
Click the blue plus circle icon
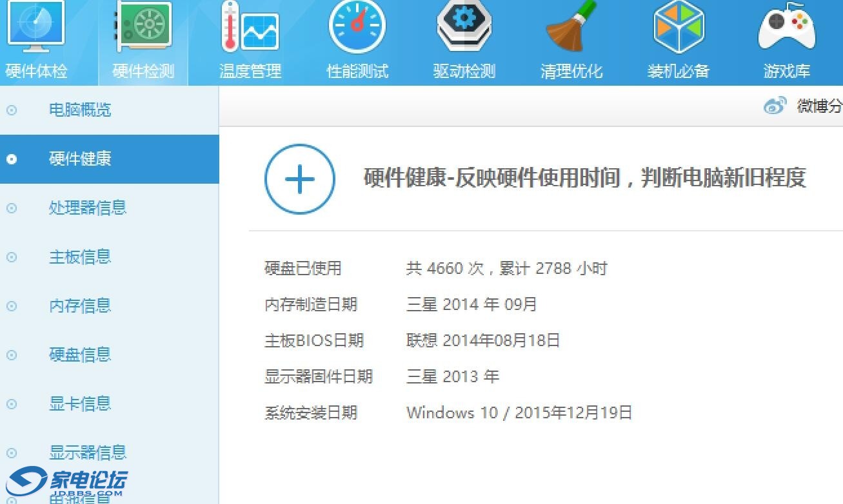pos(299,179)
